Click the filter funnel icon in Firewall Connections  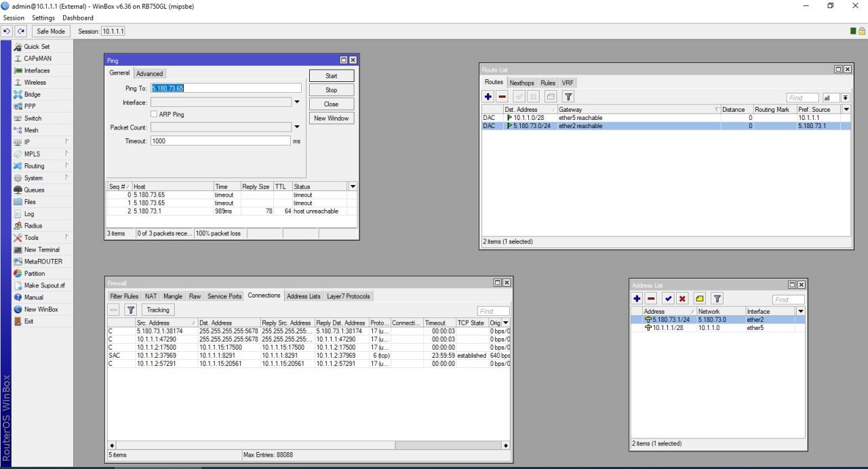click(131, 309)
